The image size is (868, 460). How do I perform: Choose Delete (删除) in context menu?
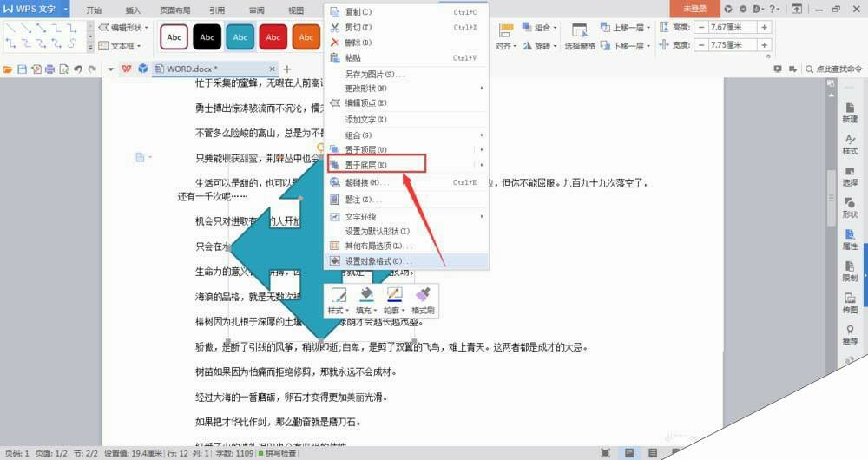405,43
